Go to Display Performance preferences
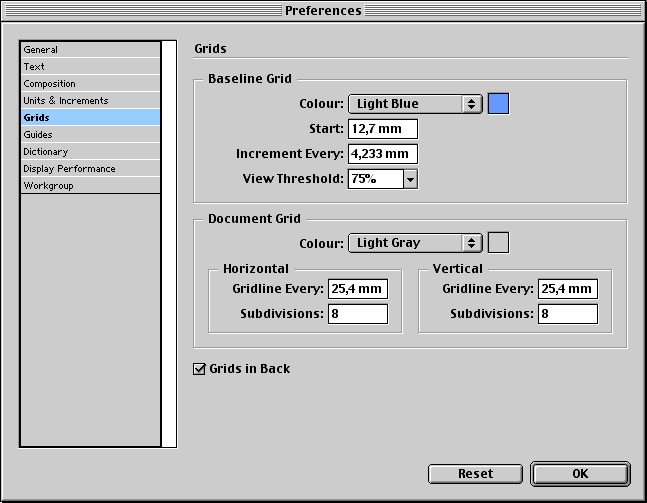 [x=90, y=168]
